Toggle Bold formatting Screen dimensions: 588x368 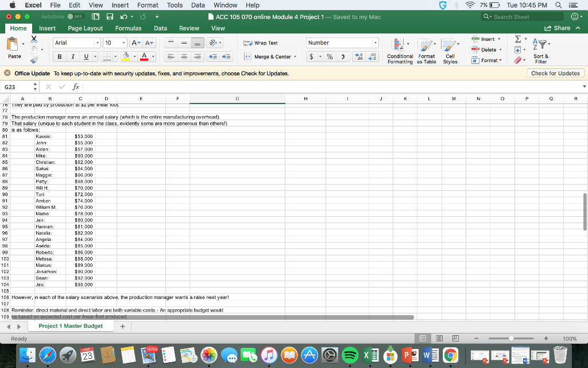point(59,57)
